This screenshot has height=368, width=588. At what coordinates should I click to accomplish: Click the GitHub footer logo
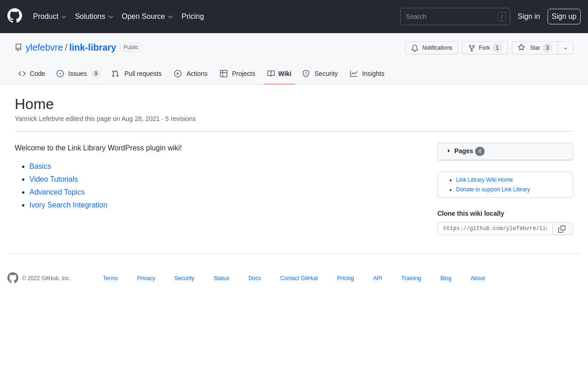13,278
